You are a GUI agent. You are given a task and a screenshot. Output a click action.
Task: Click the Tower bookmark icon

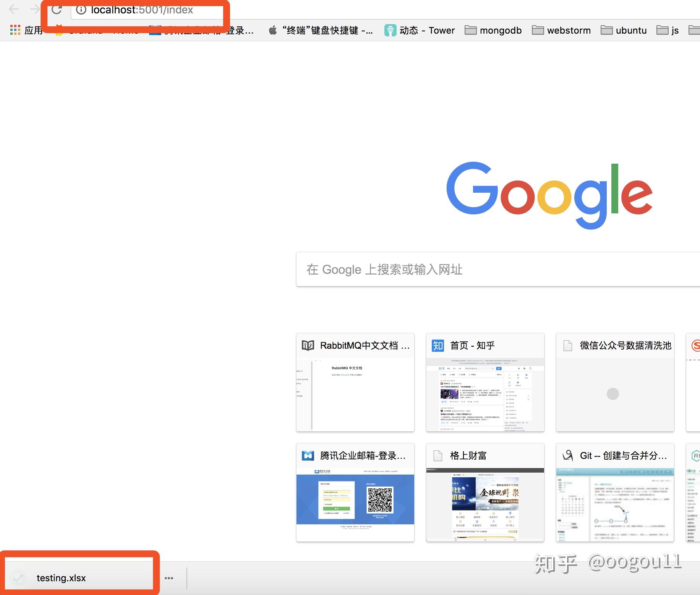pos(390,30)
